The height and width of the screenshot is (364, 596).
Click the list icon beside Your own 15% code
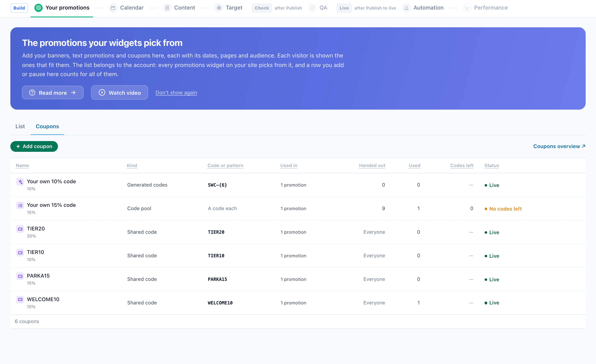[x=20, y=205]
